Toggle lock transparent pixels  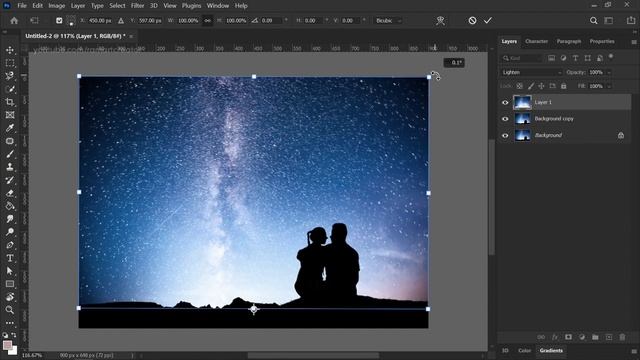[520, 86]
